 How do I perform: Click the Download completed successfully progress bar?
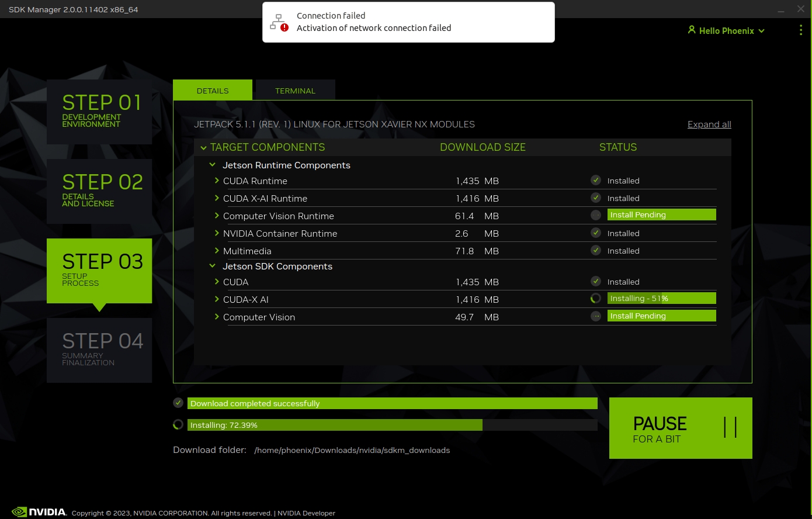(x=392, y=403)
